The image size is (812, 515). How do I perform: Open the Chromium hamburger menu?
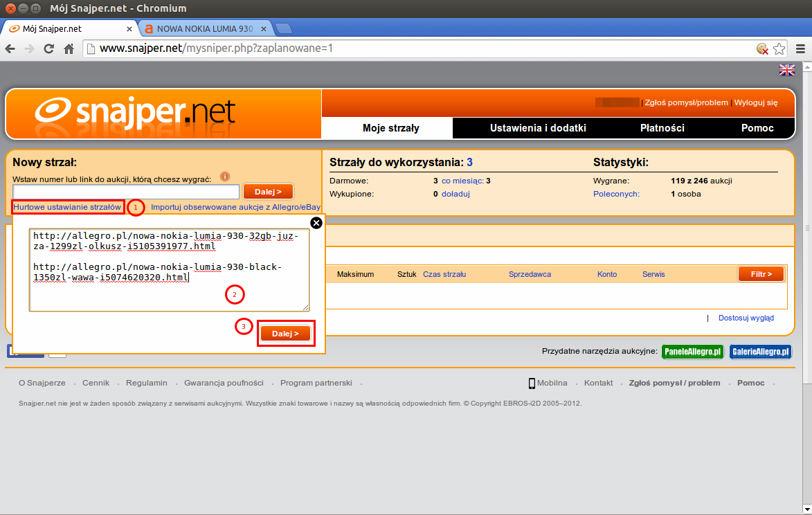(x=800, y=48)
